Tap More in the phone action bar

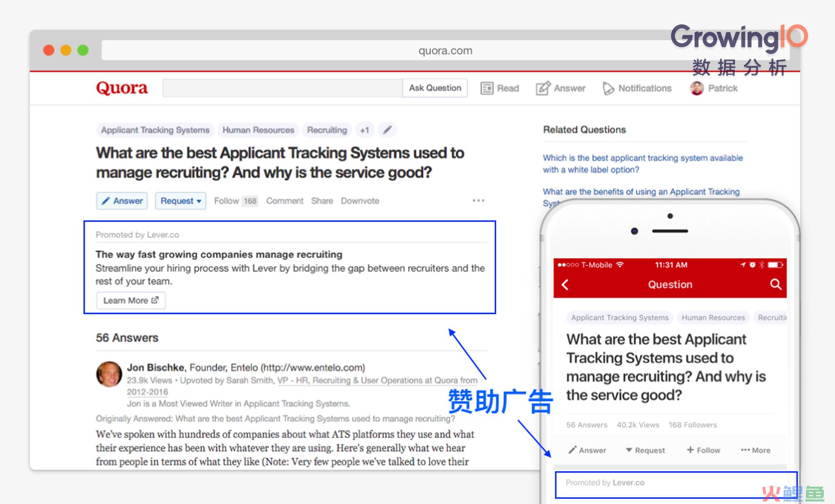tap(755, 450)
